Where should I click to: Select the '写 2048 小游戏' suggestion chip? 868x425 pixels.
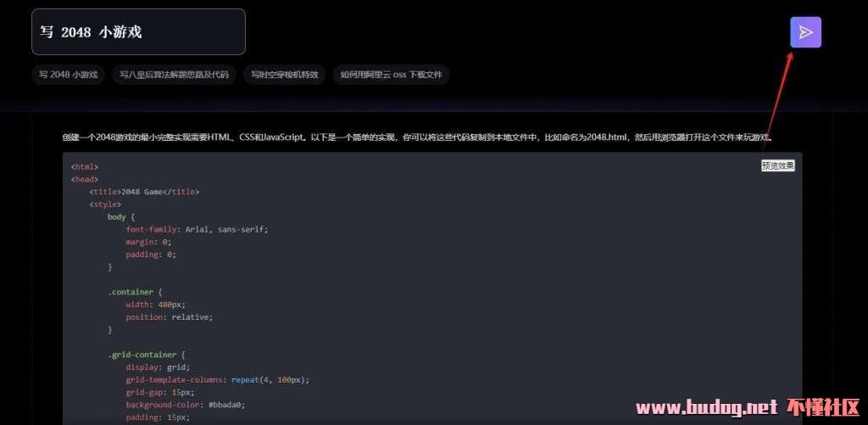point(68,75)
